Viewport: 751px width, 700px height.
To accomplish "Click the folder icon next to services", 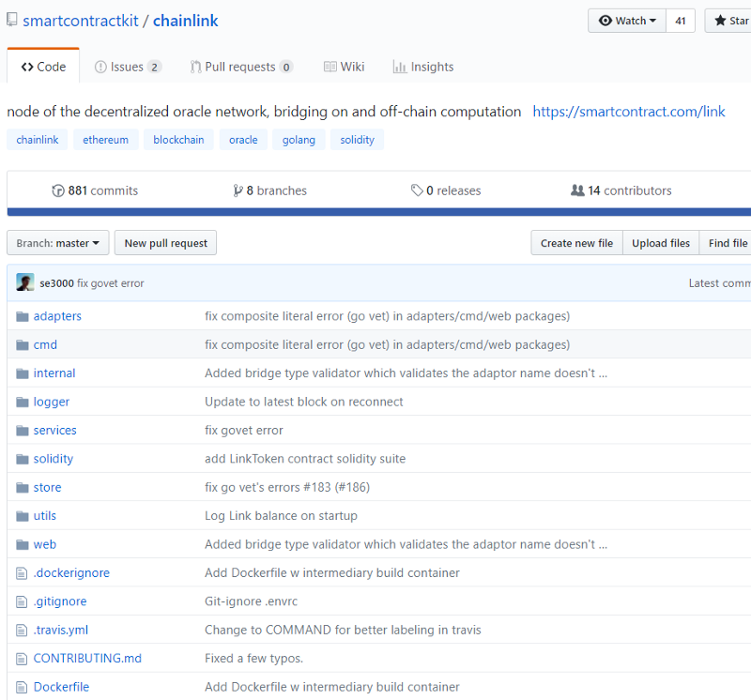I will pos(22,431).
